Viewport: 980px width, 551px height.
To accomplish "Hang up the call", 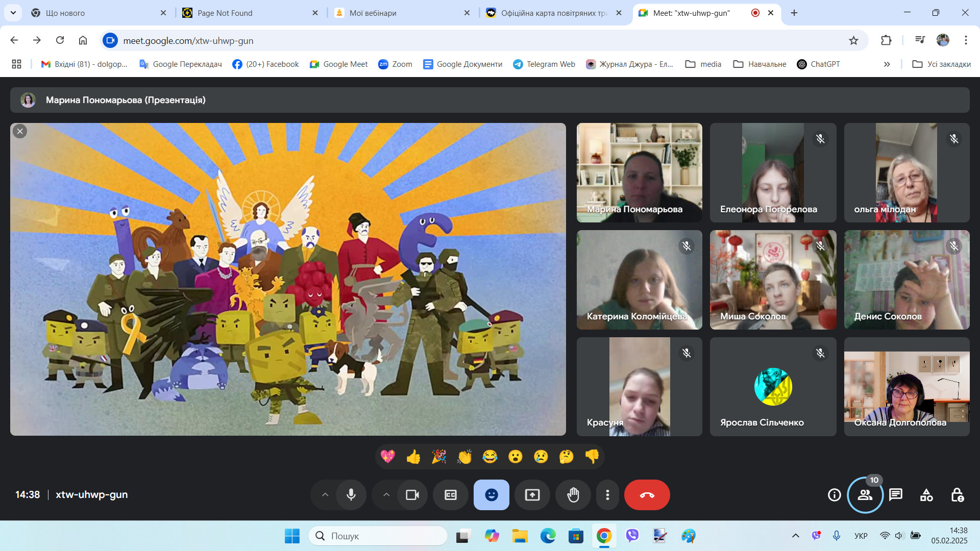I will 647,495.
